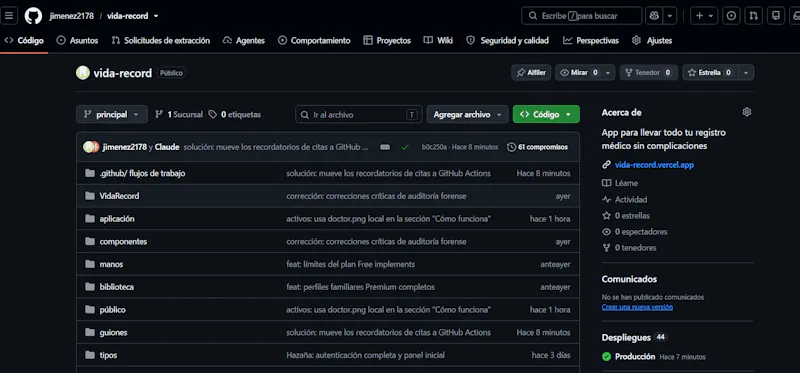Open the Ajustes tab
The width and height of the screenshot is (800, 373).
pos(652,40)
